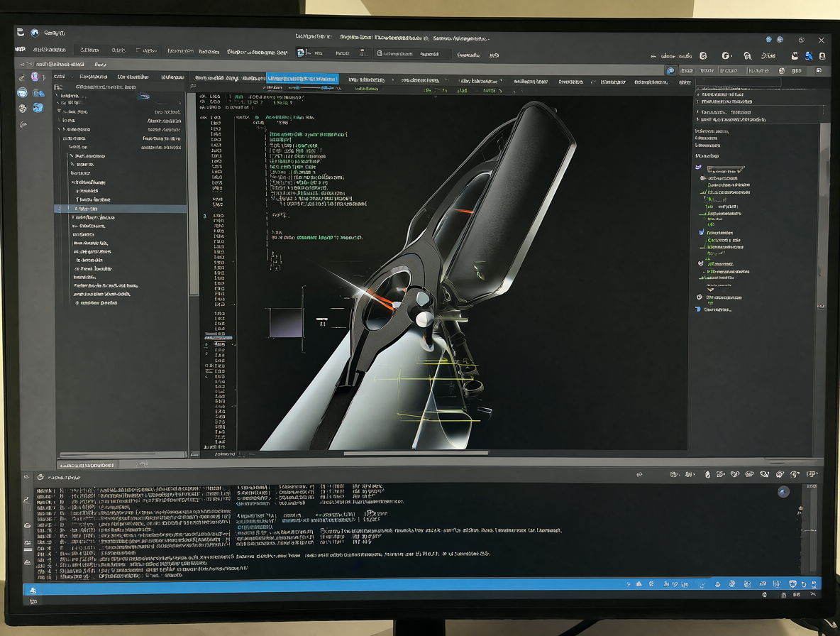Click the blue picture icon in the top toolbar
Image resolution: width=840 pixels, height=636 pixels.
(x=301, y=53)
